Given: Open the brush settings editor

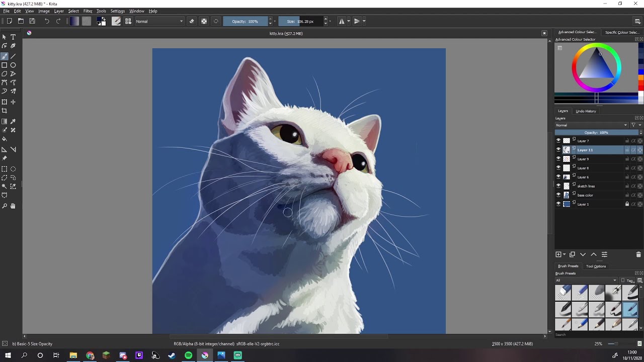Looking at the screenshot, I should point(116,21).
